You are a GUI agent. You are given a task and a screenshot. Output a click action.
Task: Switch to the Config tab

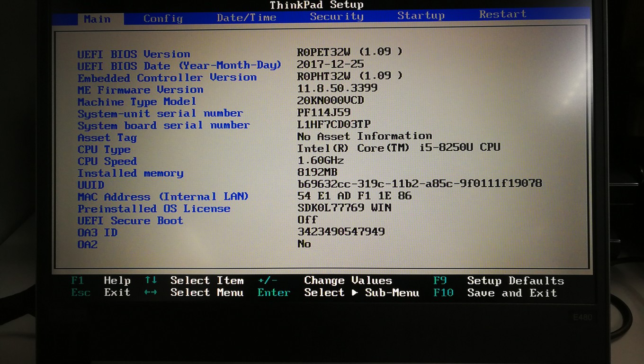point(163,18)
